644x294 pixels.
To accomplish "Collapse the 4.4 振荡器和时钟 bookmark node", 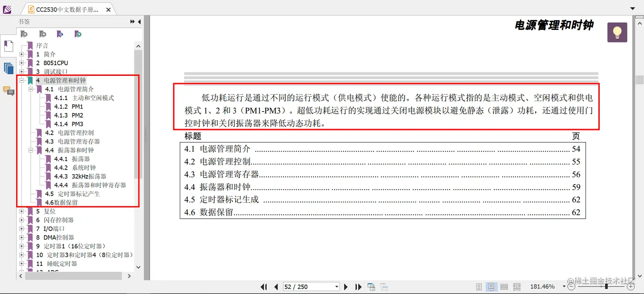I will click(31, 150).
